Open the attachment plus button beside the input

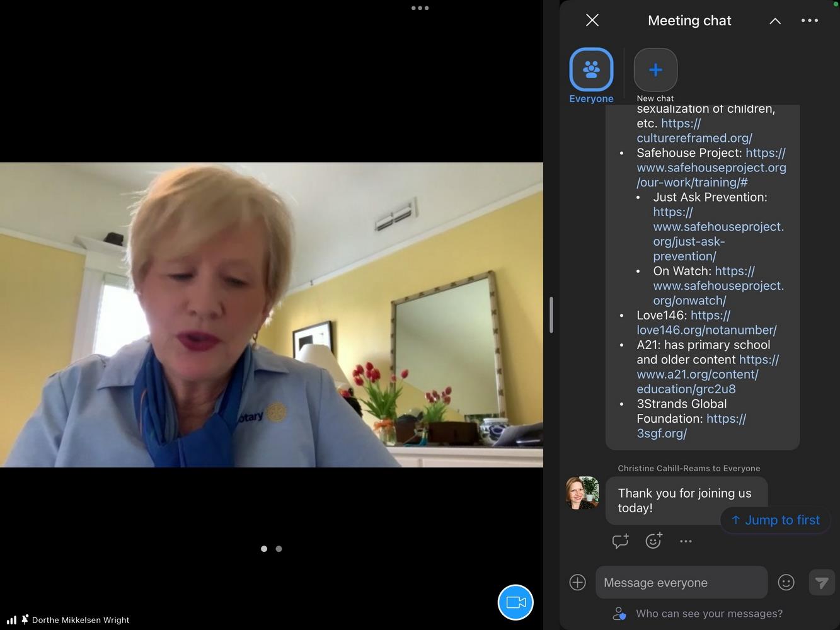[x=577, y=582]
